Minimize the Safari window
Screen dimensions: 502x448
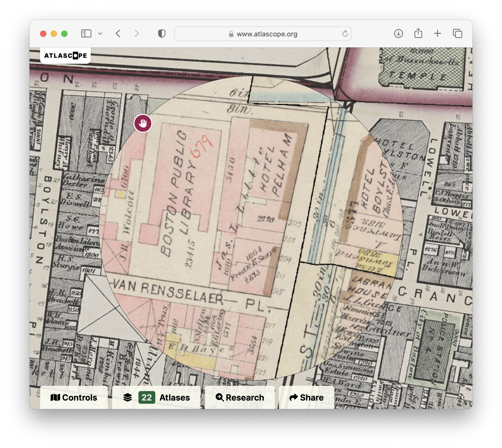point(54,34)
